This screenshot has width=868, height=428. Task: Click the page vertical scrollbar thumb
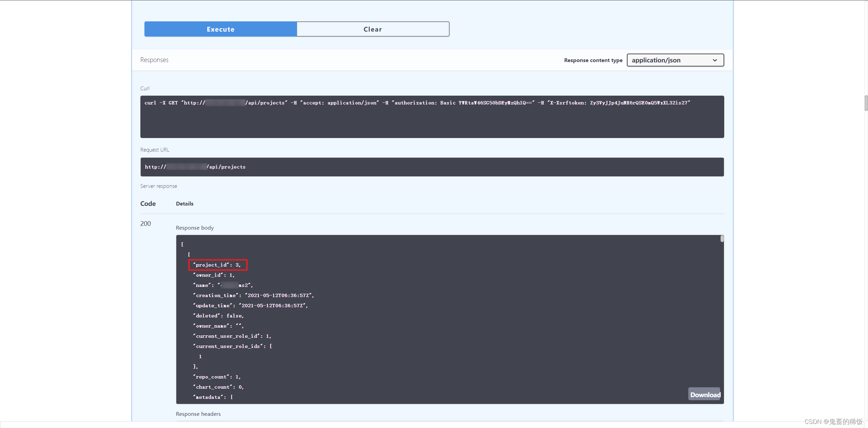(x=866, y=103)
